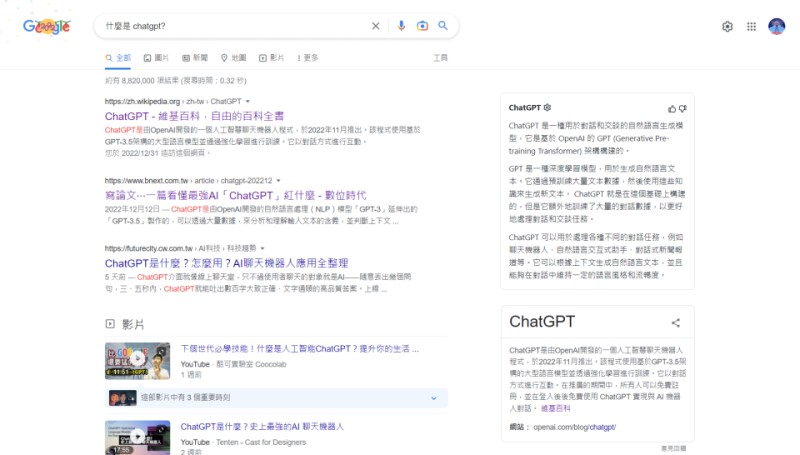Viewport: 800px width, 455px height.
Task: Switch to the 影片 videos tab
Action: click(x=271, y=58)
